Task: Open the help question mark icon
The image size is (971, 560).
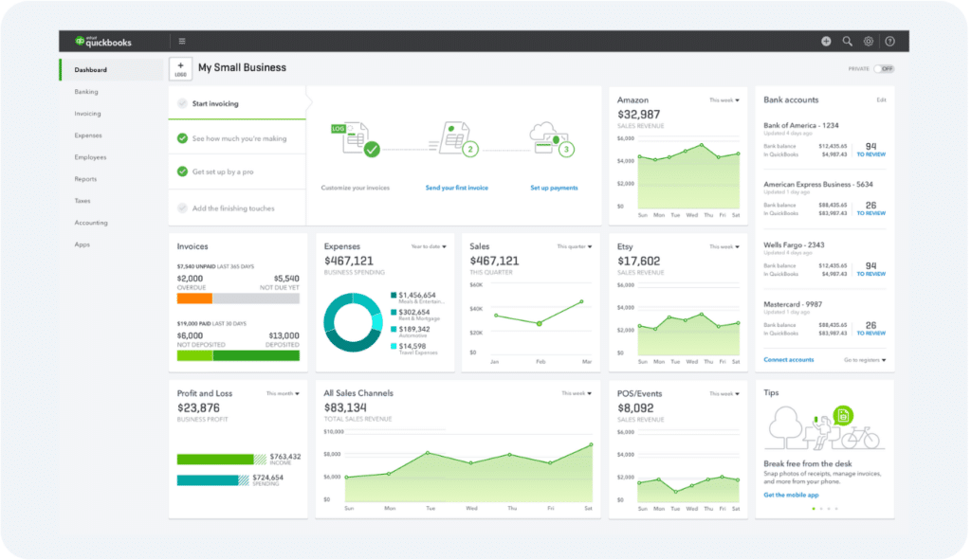Action: tap(889, 42)
